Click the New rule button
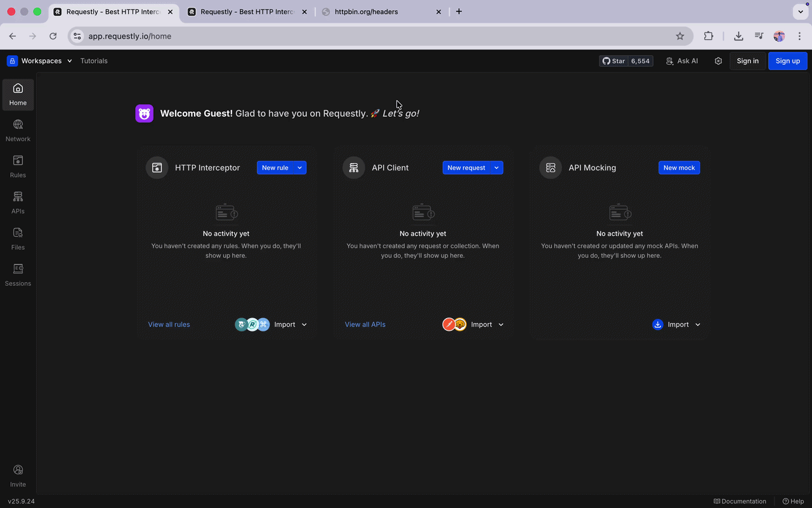812x508 pixels. tap(275, 168)
